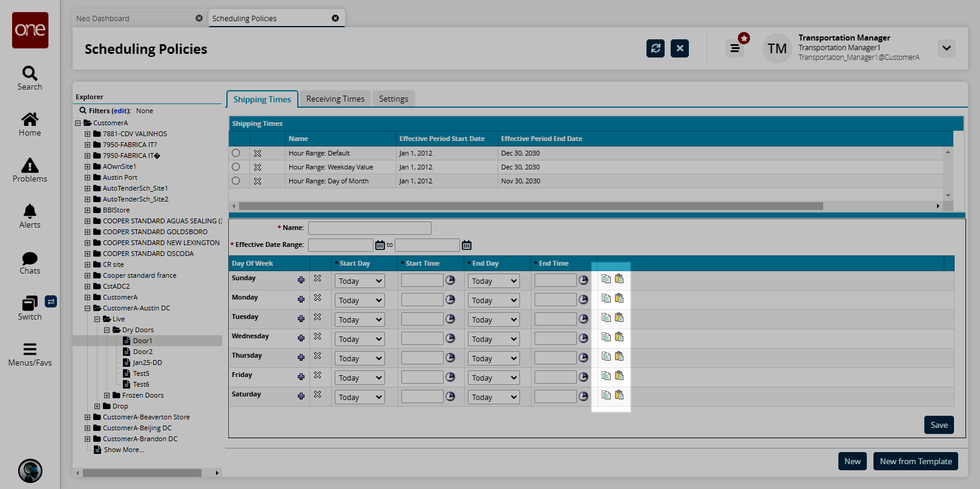
Task: Click the refresh icon in the header
Action: tap(656, 48)
